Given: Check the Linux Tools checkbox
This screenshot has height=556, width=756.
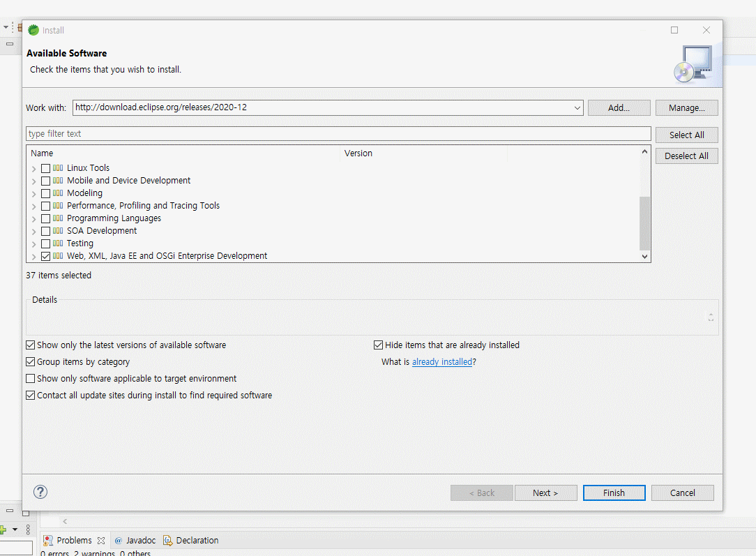Looking at the screenshot, I should pyautogui.click(x=46, y=168).
